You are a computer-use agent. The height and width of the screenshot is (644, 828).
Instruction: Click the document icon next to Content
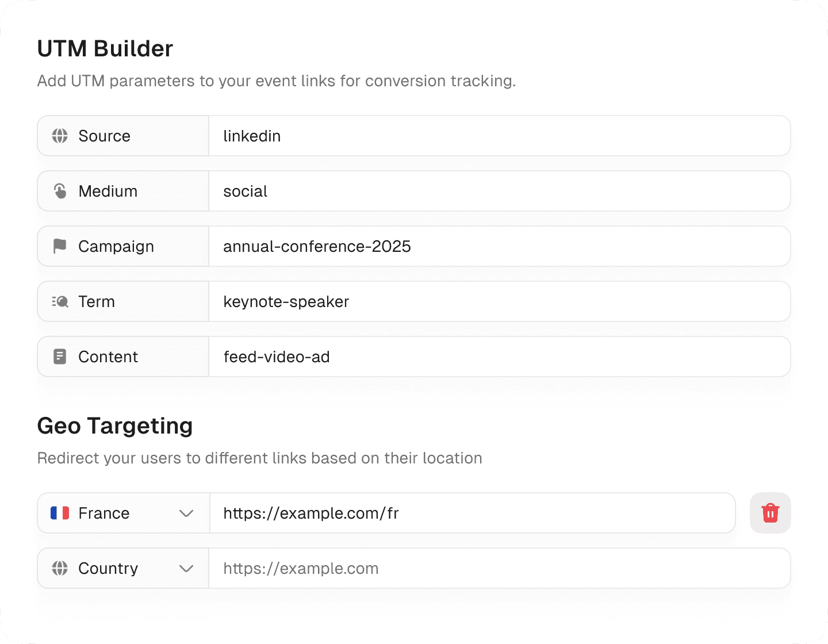[x=60, y=356]
